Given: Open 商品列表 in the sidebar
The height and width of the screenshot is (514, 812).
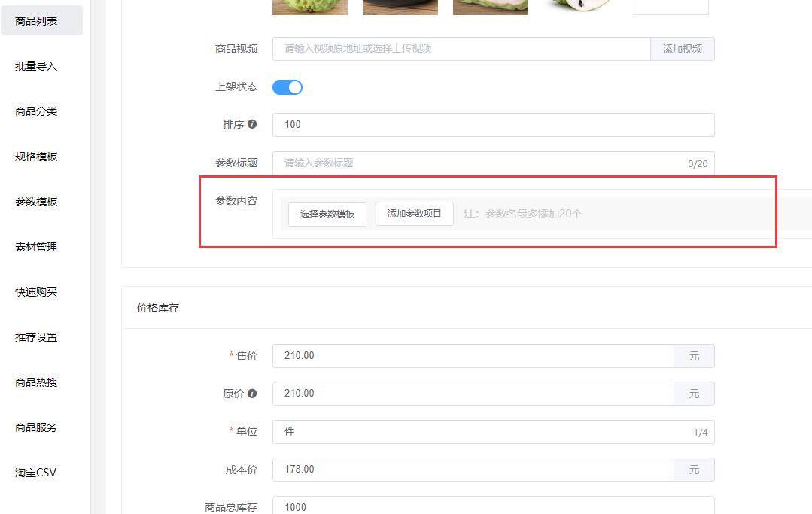Looking at the screenshot, I should pos(41,21).
